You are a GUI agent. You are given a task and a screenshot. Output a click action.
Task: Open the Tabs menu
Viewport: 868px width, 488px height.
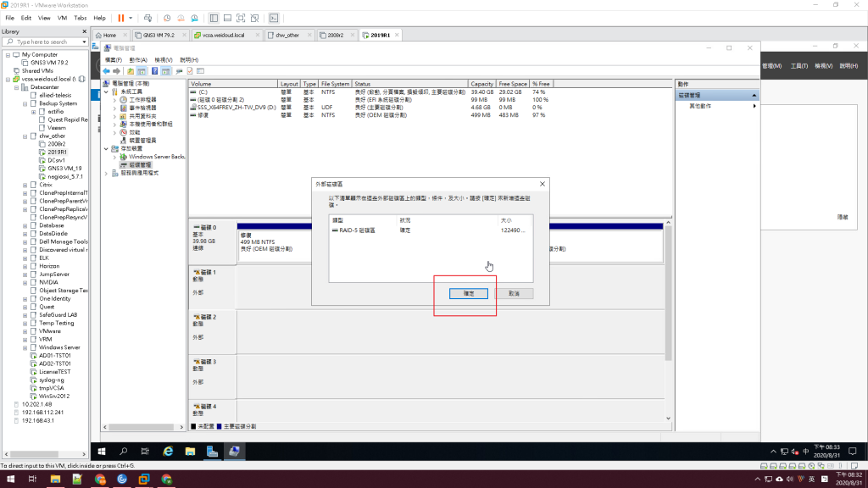[x=81, y=19]
